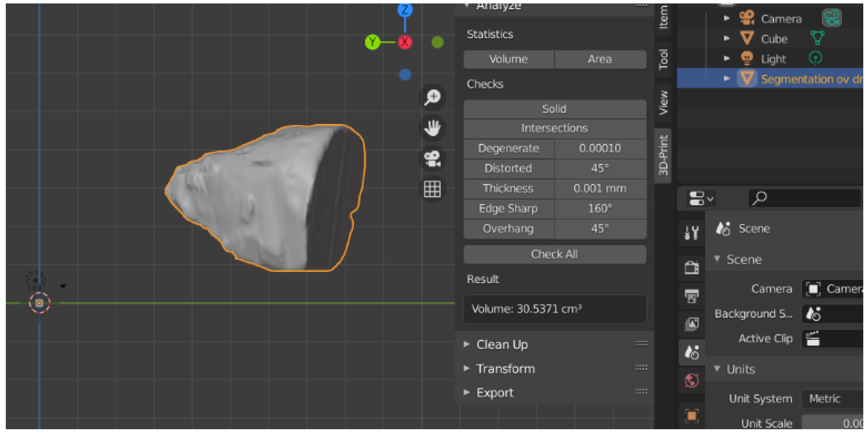Screen dimensions: 868x435
Task: Switch to the View sidebar tab
Action: 663,103
